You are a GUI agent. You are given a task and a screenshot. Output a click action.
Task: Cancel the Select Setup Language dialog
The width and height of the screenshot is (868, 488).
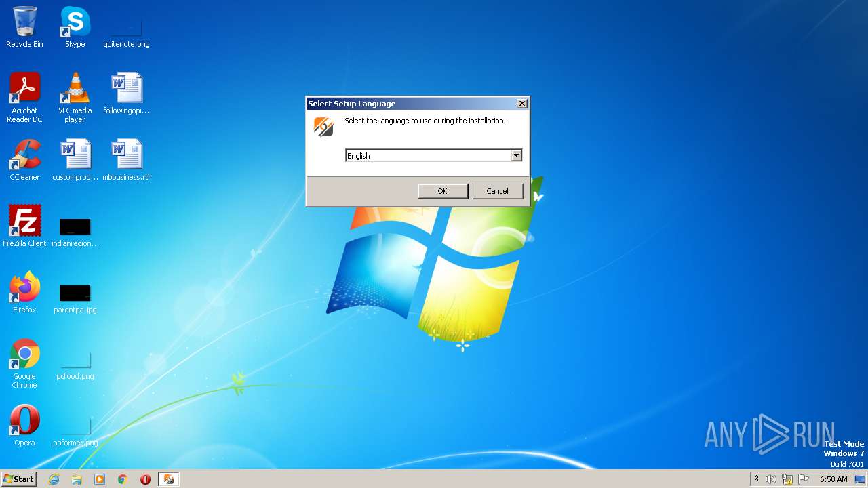(497, 191)
